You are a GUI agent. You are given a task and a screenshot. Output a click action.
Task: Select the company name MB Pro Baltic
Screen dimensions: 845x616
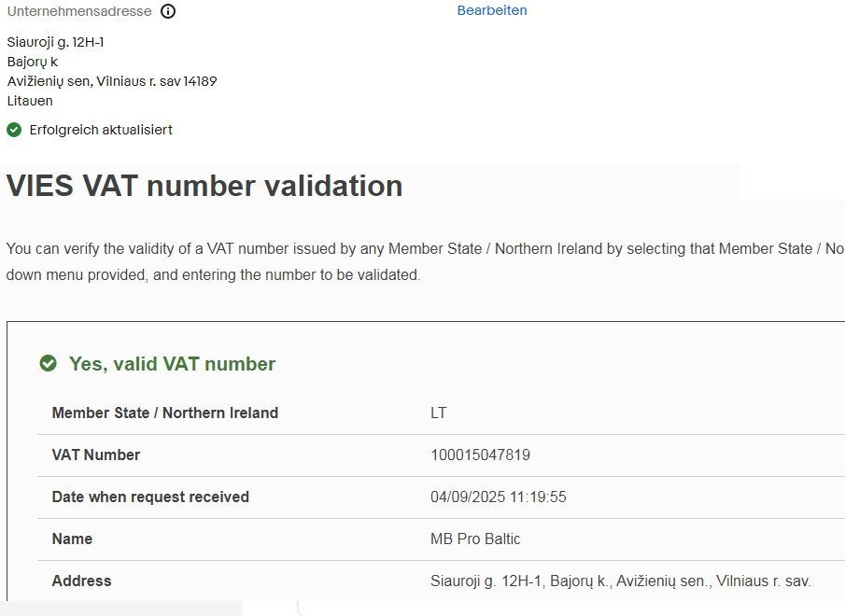[x=475, y=539]
